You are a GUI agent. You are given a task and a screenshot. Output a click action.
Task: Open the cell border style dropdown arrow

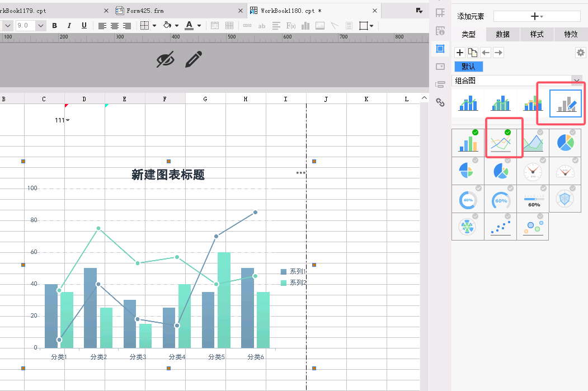point(154,26)
